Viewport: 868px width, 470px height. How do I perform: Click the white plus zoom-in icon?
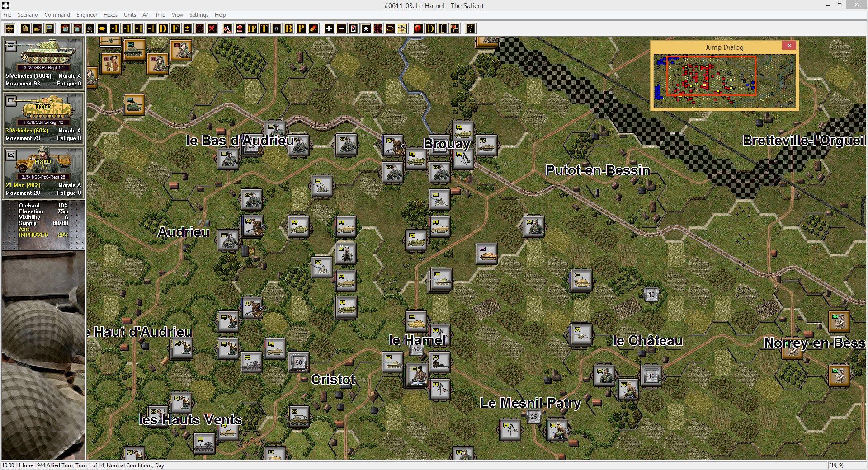click(x=329, y=28)
